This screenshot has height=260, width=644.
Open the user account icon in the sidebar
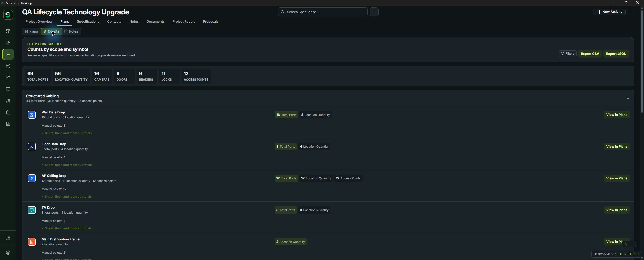[8, 253]
